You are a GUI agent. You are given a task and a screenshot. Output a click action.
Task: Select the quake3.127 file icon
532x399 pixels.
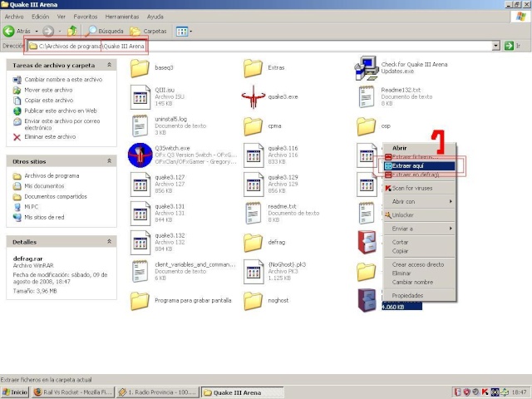140,185
